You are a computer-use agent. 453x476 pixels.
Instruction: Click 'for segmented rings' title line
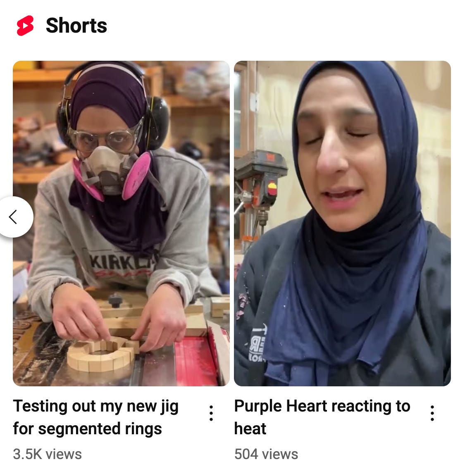coord(88,428)
